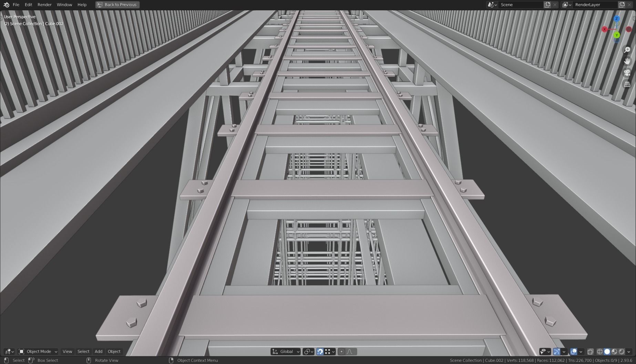Expand the gizmo options arrow

point(564,352)
